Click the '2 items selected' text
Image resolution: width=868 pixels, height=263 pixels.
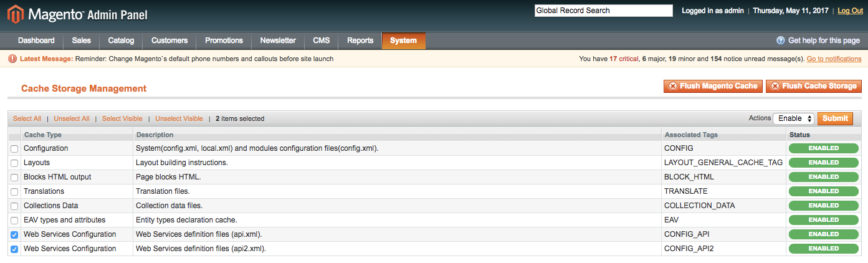(x=240, y=118)
